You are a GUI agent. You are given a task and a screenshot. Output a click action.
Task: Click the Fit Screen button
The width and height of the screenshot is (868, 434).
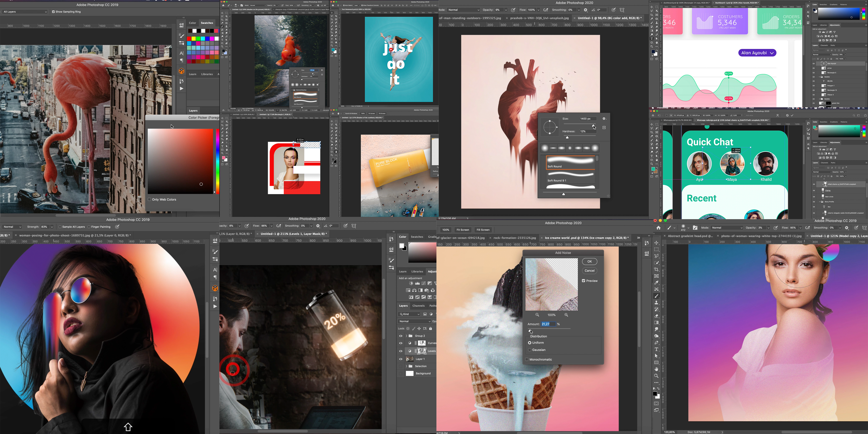tap(463, 230)
